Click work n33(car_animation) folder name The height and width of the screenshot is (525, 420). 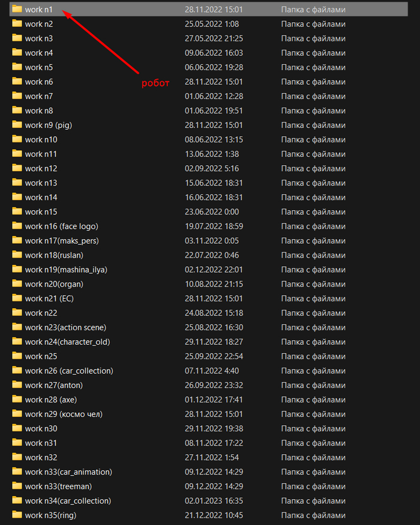pos(68,472)
